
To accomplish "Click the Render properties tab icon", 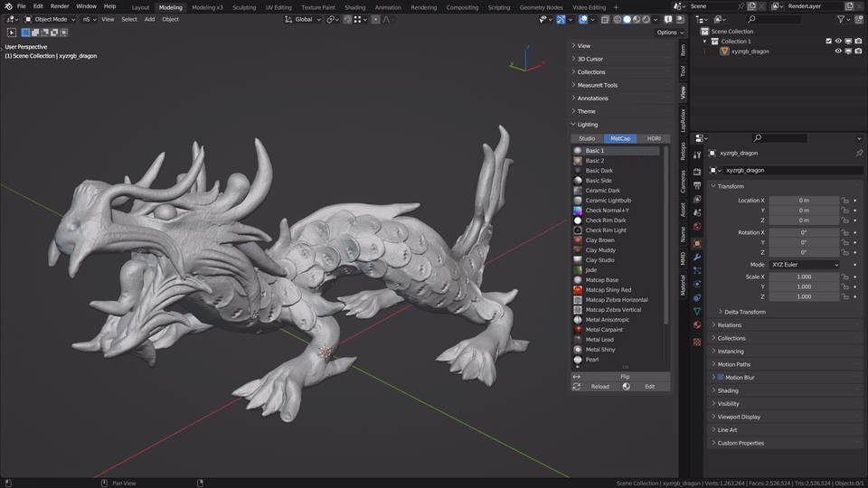I will (697, 171).
